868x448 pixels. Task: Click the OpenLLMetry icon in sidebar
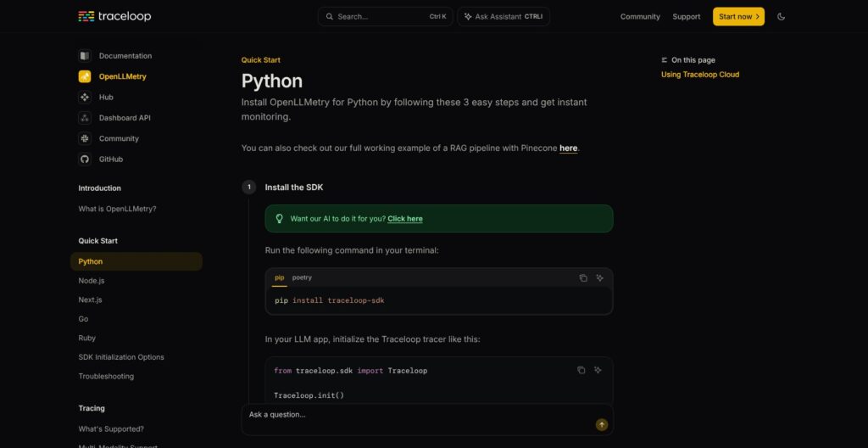pyautogui.click(x=85, y=76)
